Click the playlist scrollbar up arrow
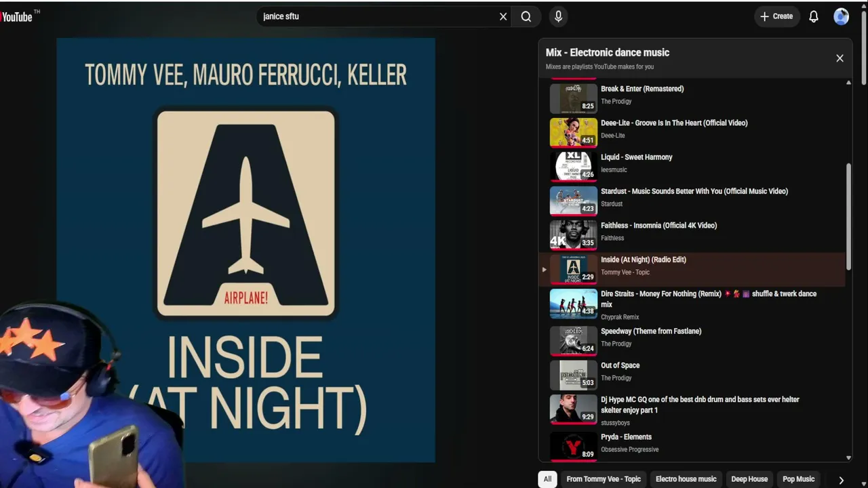This screenshot has height=488, width=868. click(x=848, y=83)
